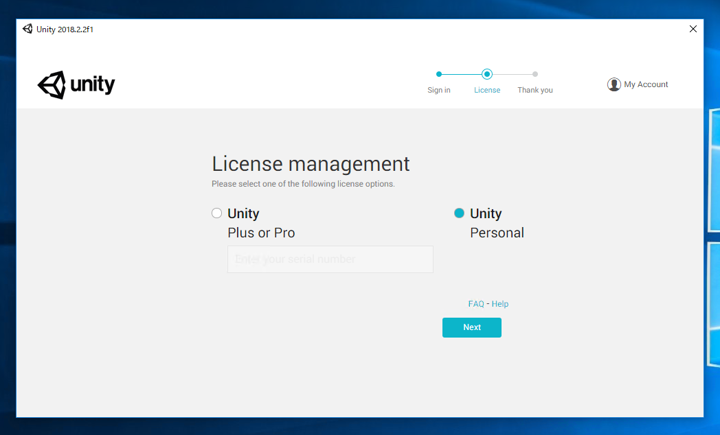Click the Sign in step dot
Screen dimensions: 720x435
[439, 74]
